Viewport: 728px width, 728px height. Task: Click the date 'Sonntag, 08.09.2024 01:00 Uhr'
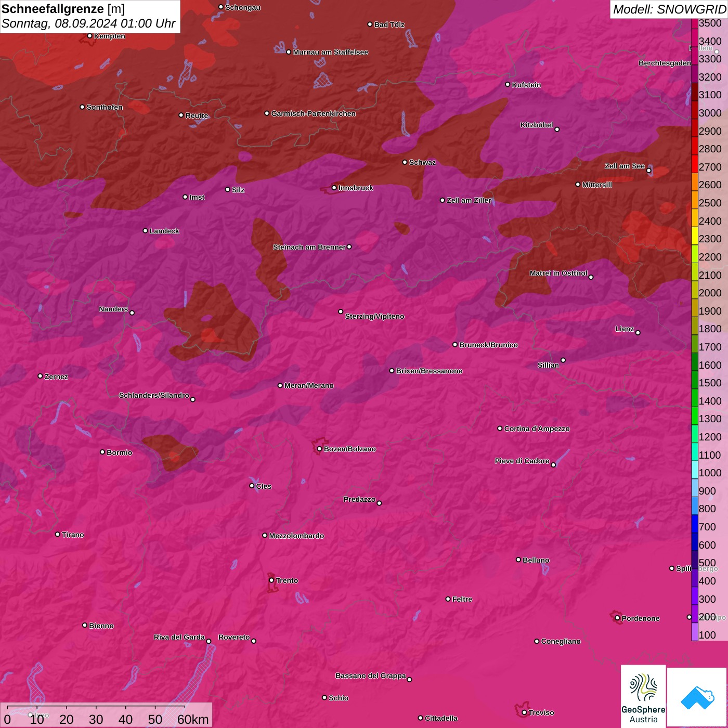pyautogui.click(x=88, y=23)
